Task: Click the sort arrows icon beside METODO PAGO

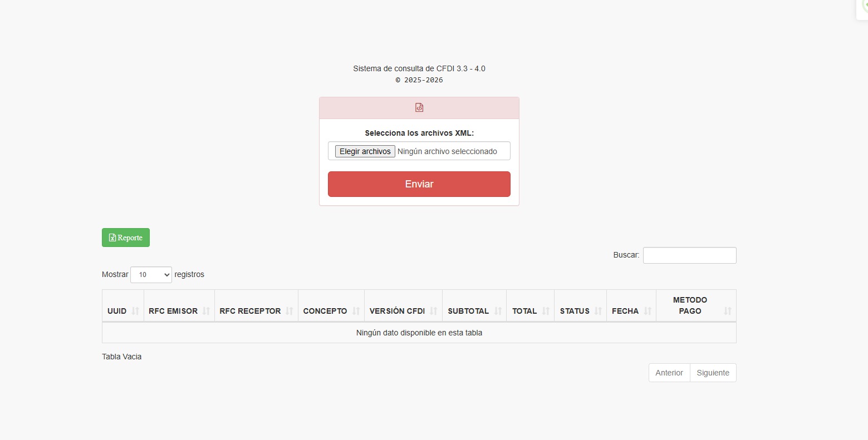Action: pos(727,311)
